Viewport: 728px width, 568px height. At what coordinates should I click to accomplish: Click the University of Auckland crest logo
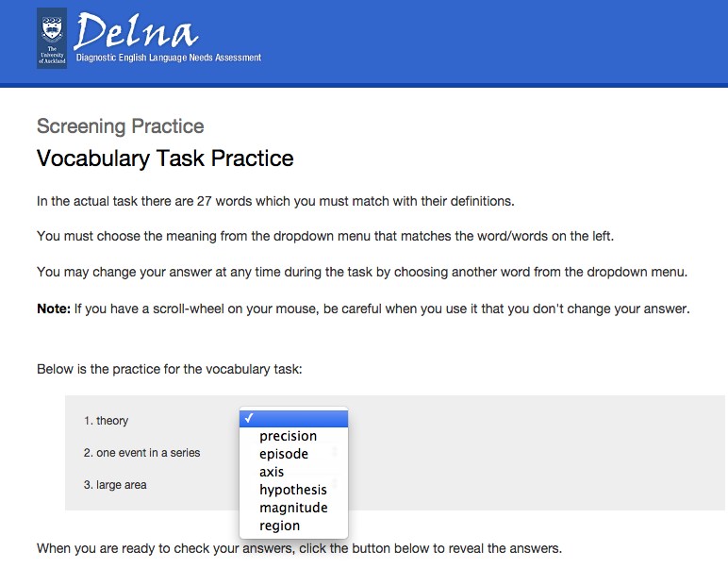tap(52, 38)
